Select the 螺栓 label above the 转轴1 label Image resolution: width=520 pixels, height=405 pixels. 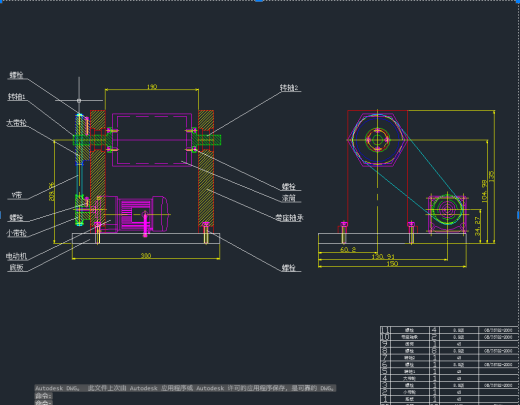[x=16, y=75]
